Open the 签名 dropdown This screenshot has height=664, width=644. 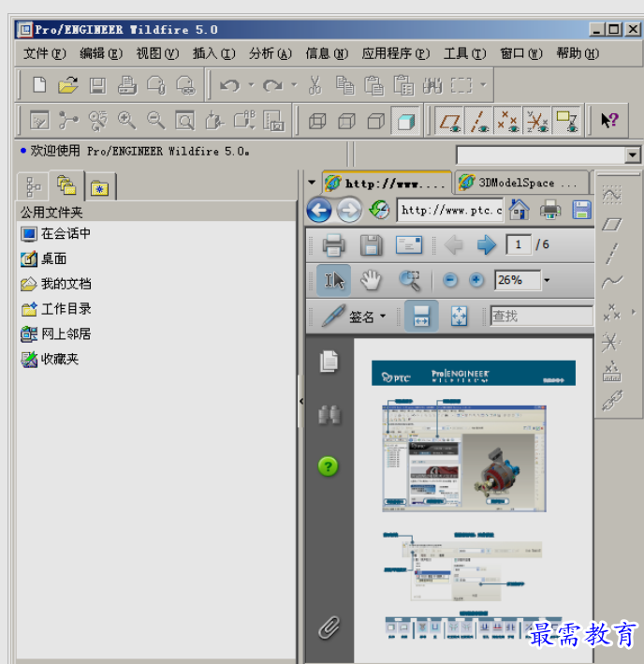pyautogui.click(x=383, y=316)
